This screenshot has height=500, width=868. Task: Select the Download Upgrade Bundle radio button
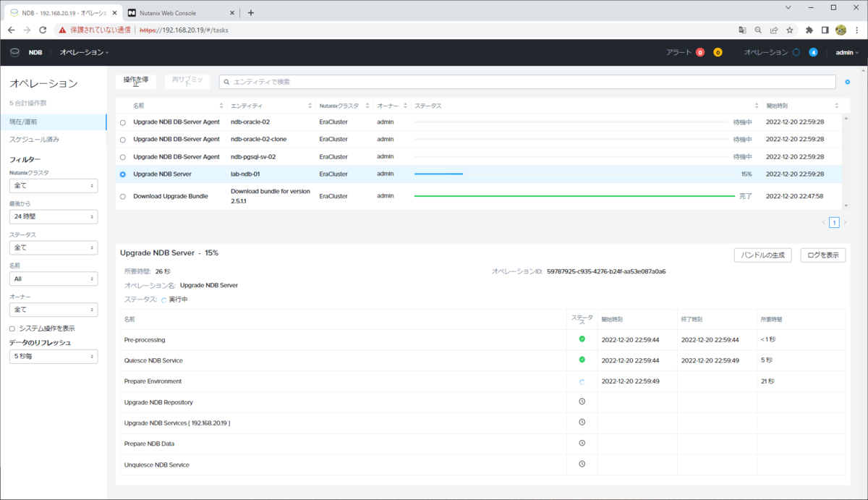coord(123,197)
